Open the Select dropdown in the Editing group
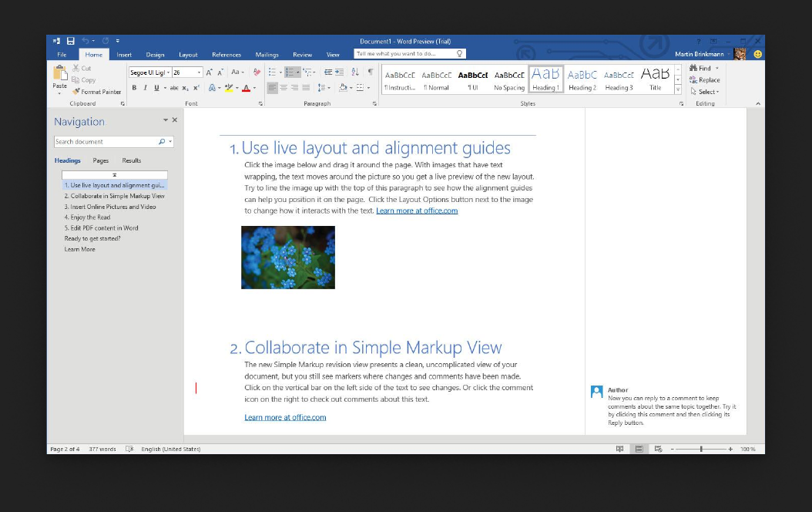The height and width of the screenshot is (512, 812). 705,92
